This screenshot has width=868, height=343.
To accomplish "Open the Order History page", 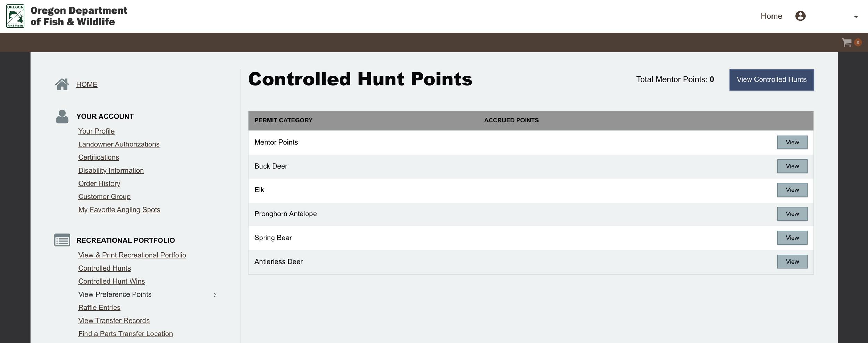I will point(99,183).
